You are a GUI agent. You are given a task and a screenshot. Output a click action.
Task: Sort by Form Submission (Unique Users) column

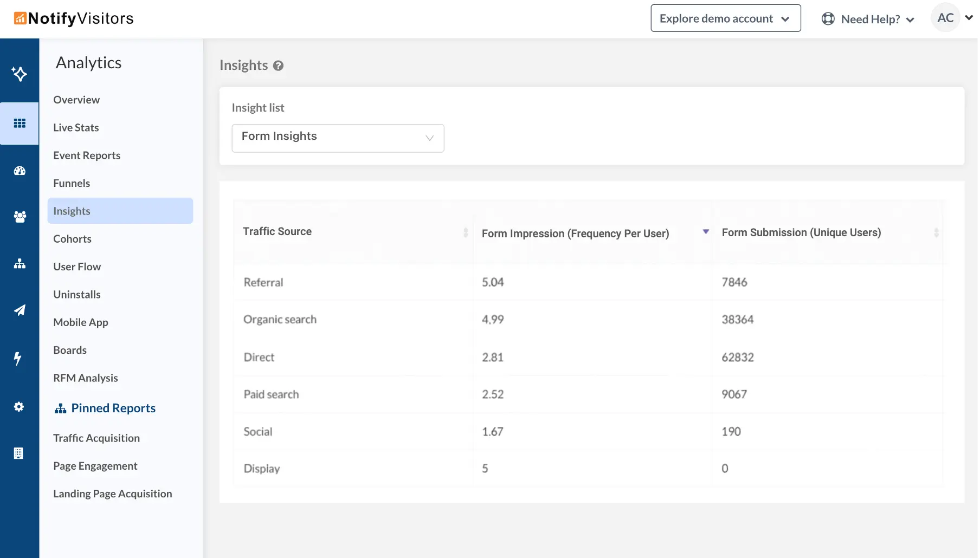(936, 232)
